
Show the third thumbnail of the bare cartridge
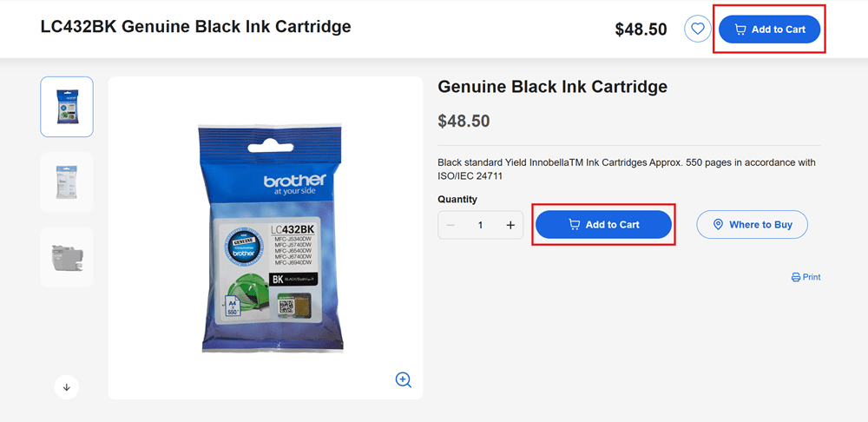point(67,257)
